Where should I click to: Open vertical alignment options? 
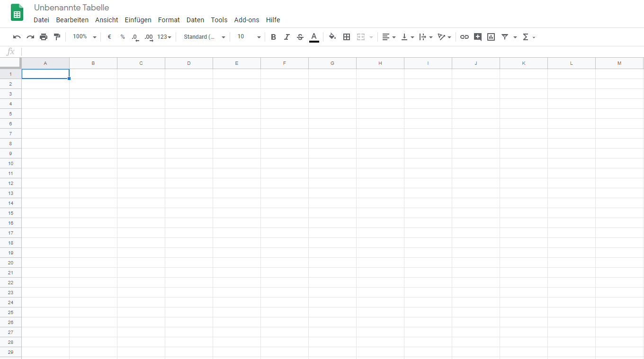[408, 37]
